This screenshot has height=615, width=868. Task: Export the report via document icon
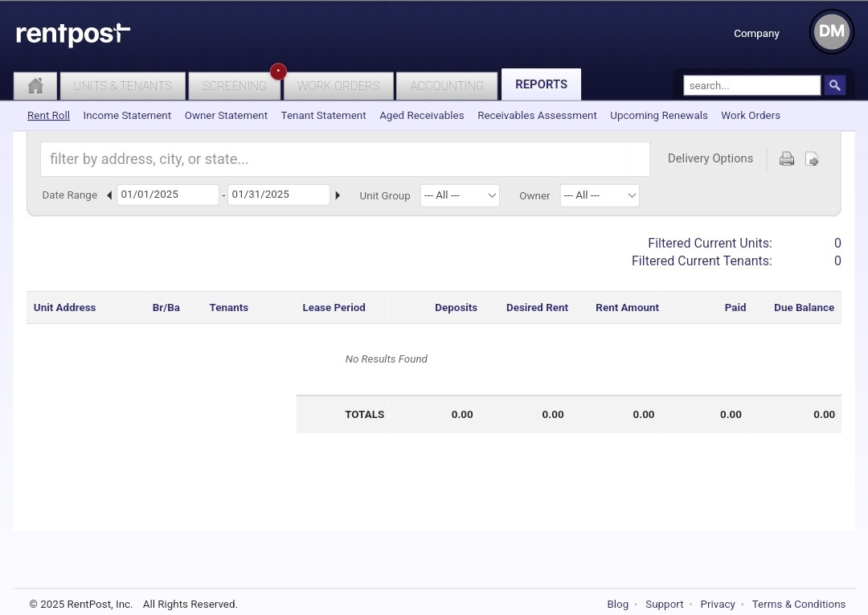coord(812,159)
